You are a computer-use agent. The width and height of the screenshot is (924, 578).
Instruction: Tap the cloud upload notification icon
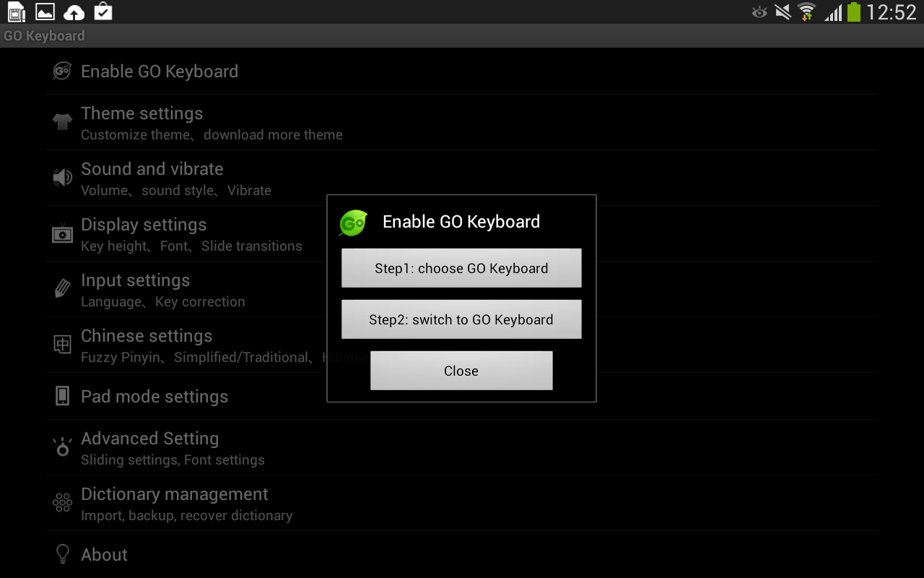tap(74, 12)
